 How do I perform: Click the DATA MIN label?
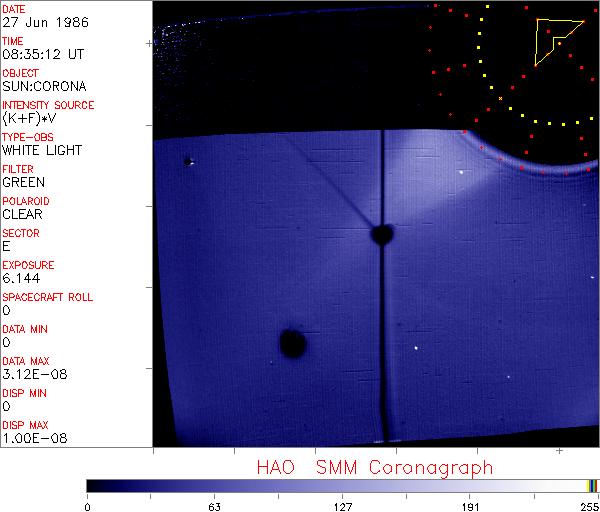point(25,329)
